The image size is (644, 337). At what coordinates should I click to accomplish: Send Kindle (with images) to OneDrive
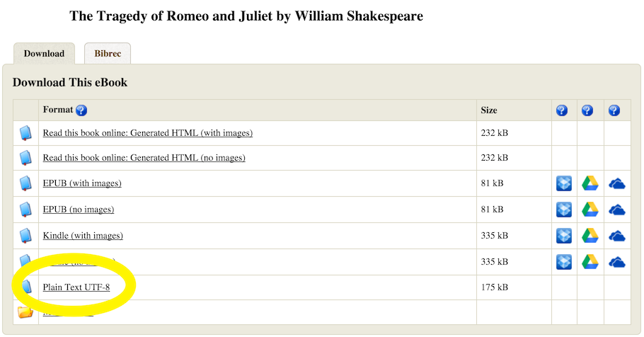(617, 236)
